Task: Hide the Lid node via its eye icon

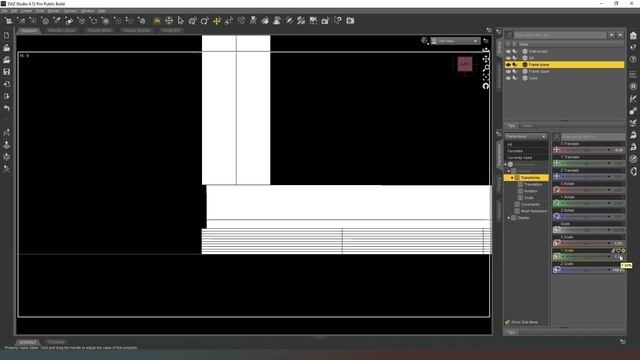Action: [508, 58]
